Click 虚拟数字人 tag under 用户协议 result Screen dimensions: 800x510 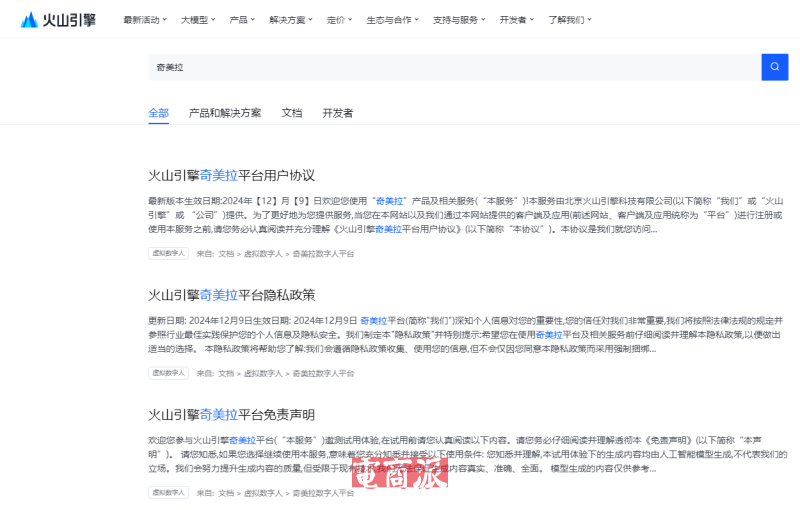tap(168, 253)
